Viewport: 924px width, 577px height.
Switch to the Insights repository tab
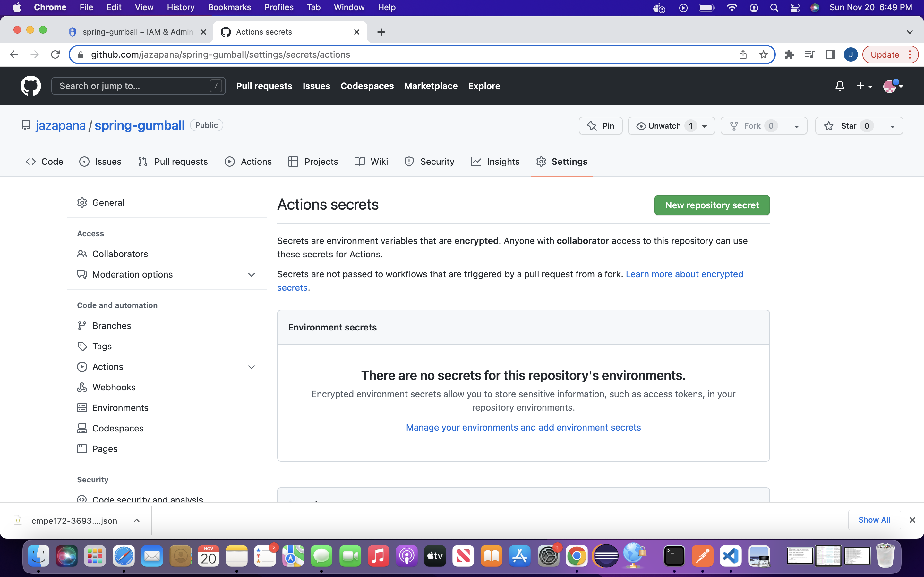pos(495,162)
